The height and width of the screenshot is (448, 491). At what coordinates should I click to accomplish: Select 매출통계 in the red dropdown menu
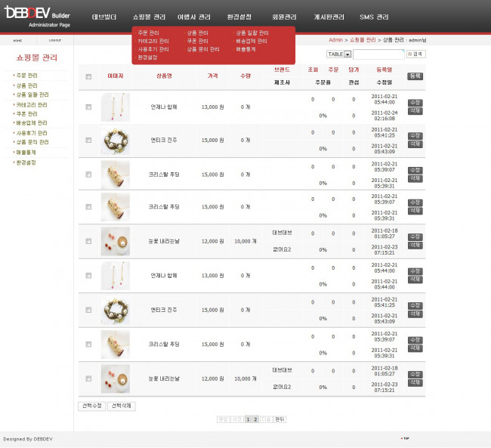246,49
